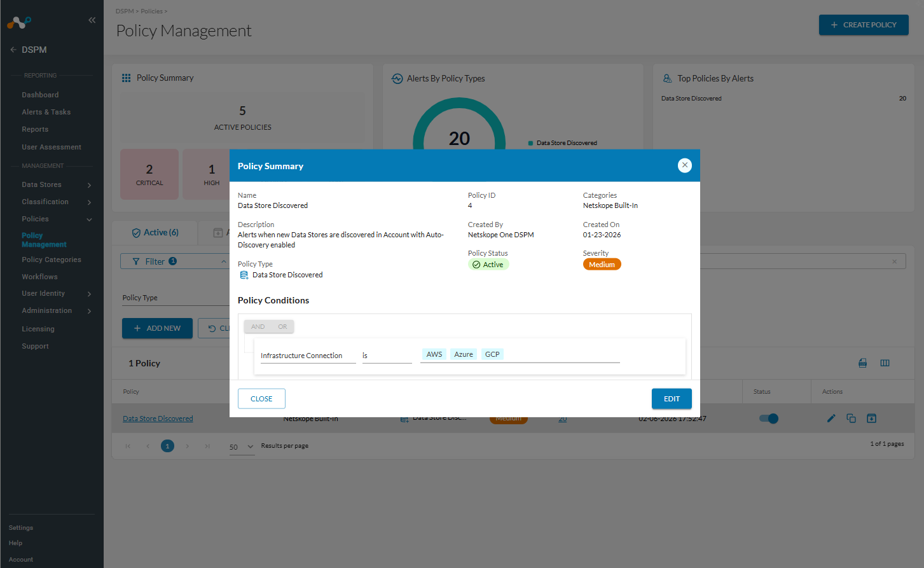Go to previous results page

pyautogui.click(x=148, y=447)
